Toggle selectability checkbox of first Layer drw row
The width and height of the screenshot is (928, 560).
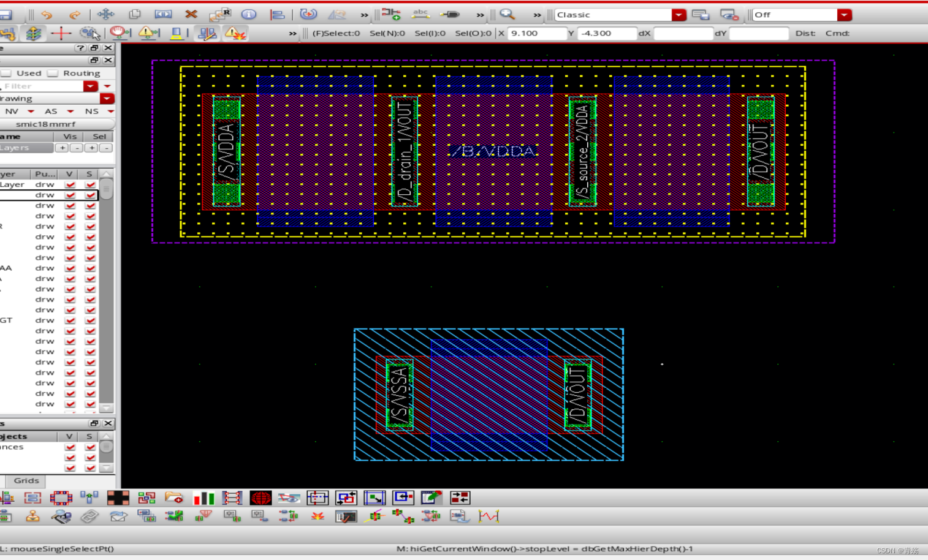pyautogui.click(x=91, y=184)
